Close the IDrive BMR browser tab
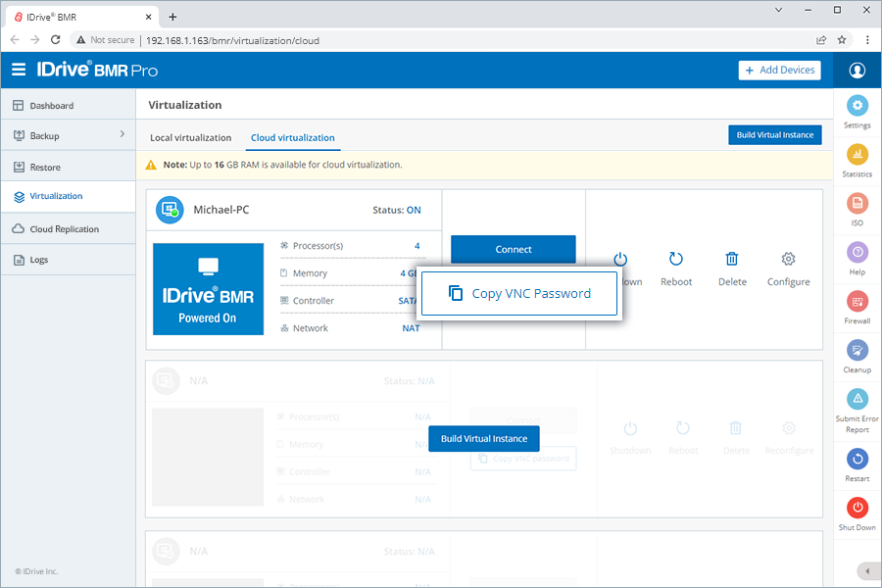This screenshot has height=588, width=882. pyautogui.click(x=149, y=17)
